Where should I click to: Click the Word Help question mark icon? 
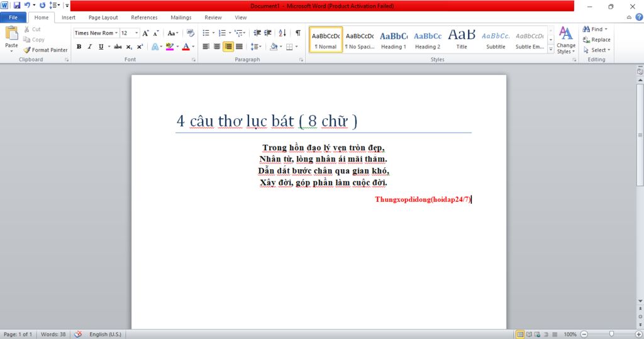[639, 17]
